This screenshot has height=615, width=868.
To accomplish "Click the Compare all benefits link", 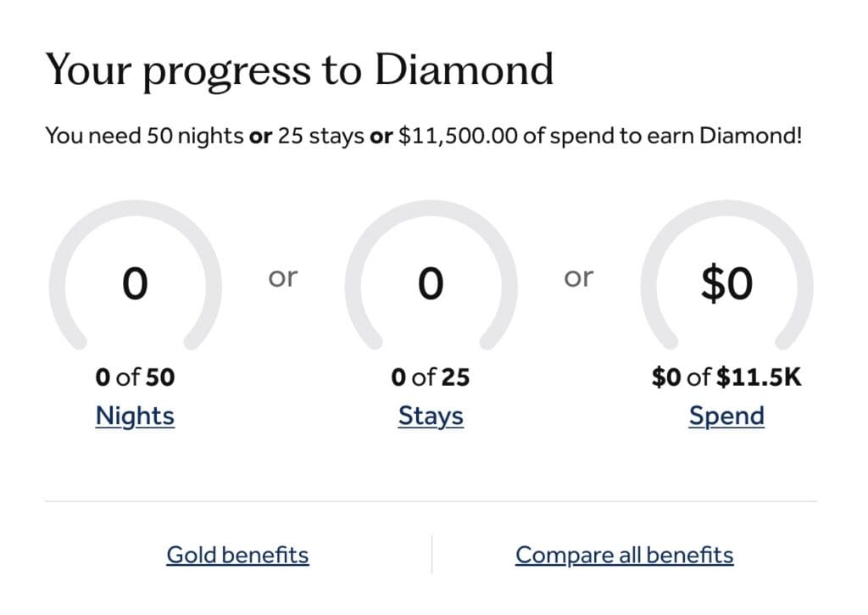I will click(624, 555).
